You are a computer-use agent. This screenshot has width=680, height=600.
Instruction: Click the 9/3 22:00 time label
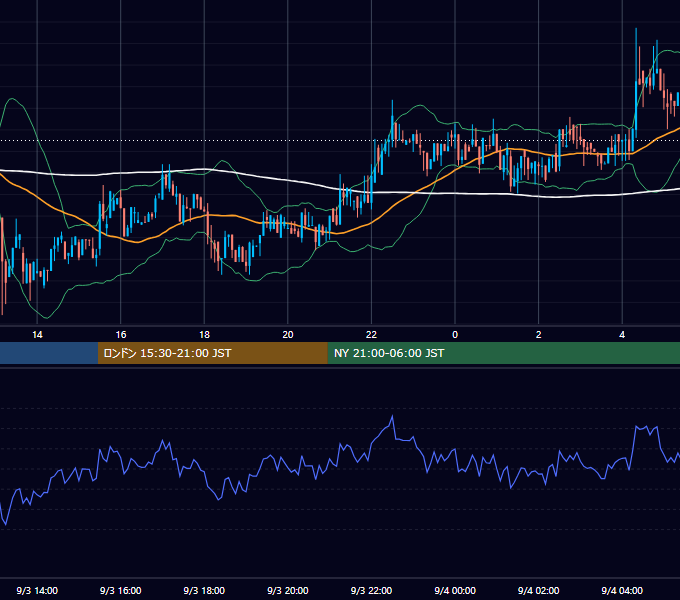coord(371,590)
